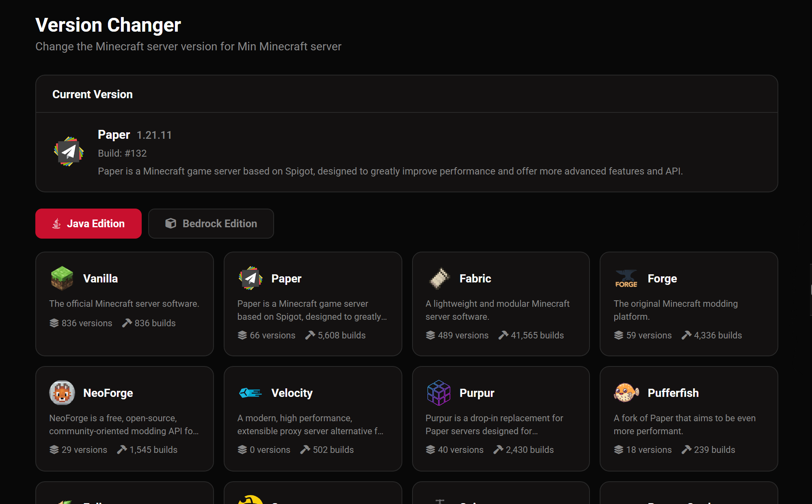Image resolution: width=812 pixels, height=504 pixels.
Task: Click the NeoForge fox icon
Action: [62, 393]
